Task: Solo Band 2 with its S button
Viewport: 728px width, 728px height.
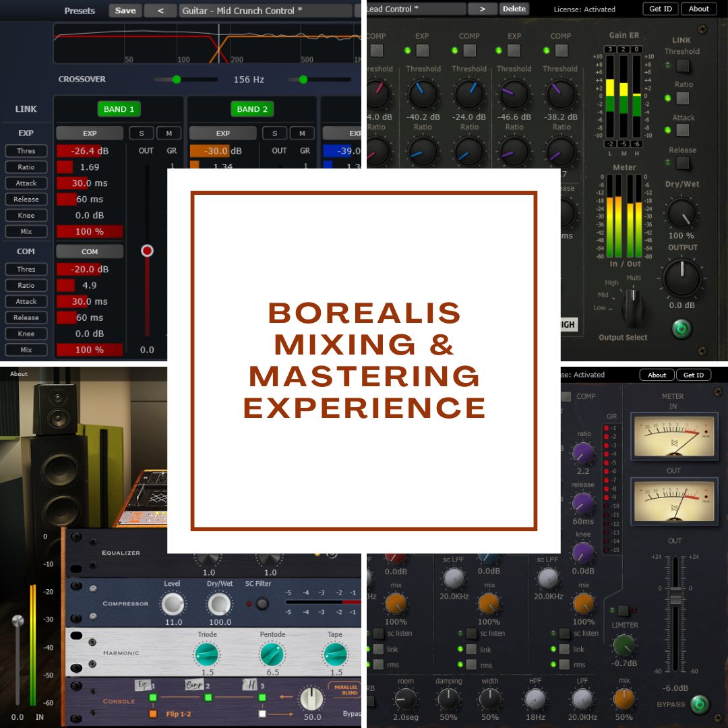Action: pos(275,133)
